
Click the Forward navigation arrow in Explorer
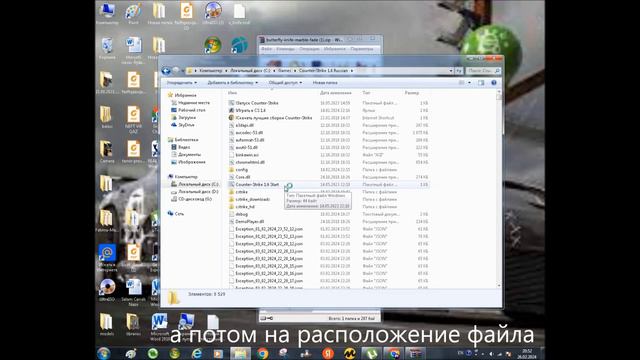[x=176, y=71]
